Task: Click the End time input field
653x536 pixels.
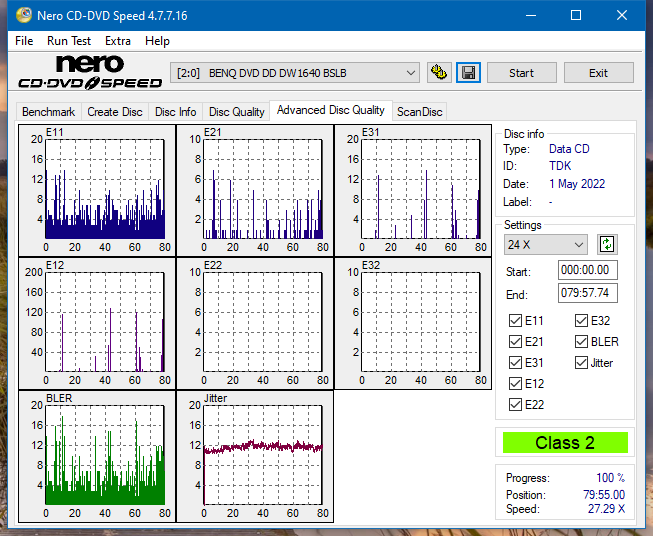Action: point(587,293)
